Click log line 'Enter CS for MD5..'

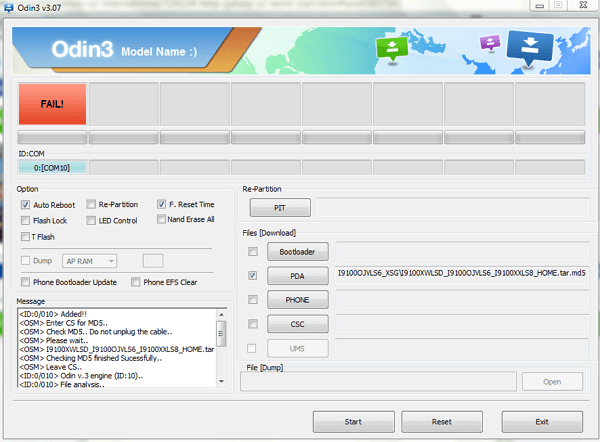coord(77,323)
